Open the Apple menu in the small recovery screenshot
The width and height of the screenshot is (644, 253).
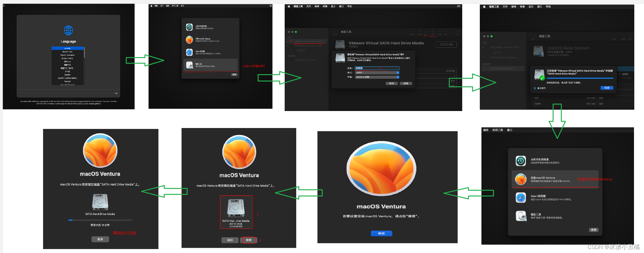(151, 6)
